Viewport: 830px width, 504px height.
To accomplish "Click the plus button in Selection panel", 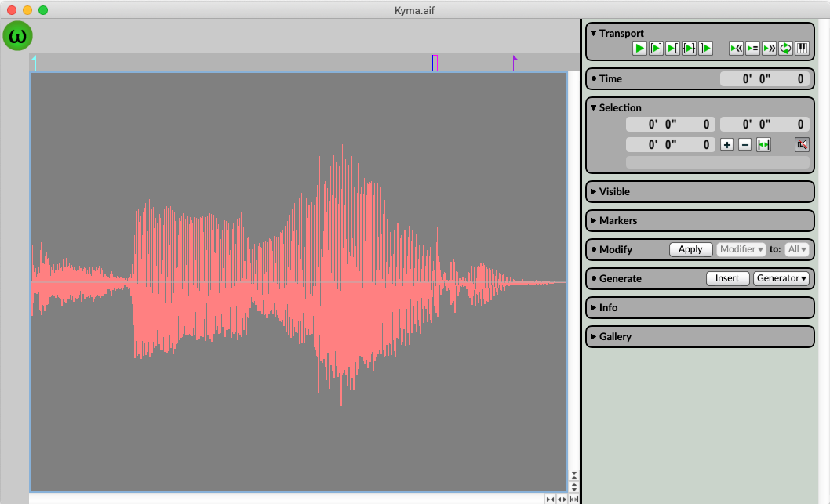I will coord(727,145).
